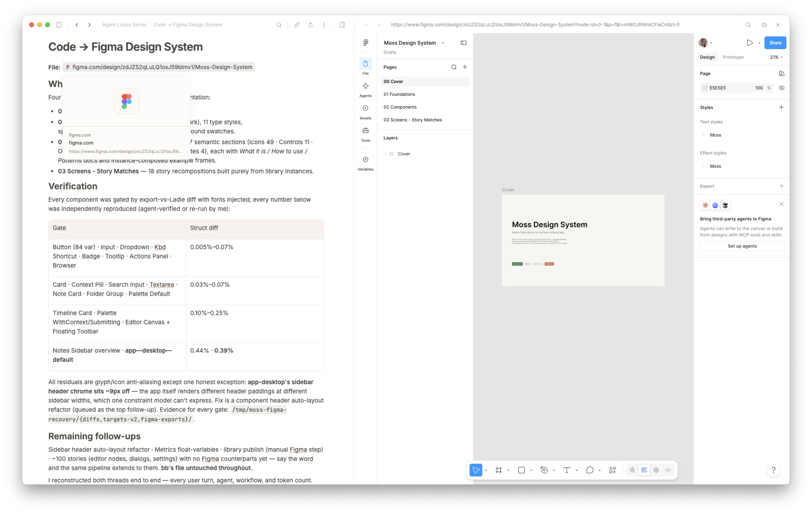The height and width of the screenshot is (514, 812).
Task: Select the Frame tool
Action: [x=498, y=470]
